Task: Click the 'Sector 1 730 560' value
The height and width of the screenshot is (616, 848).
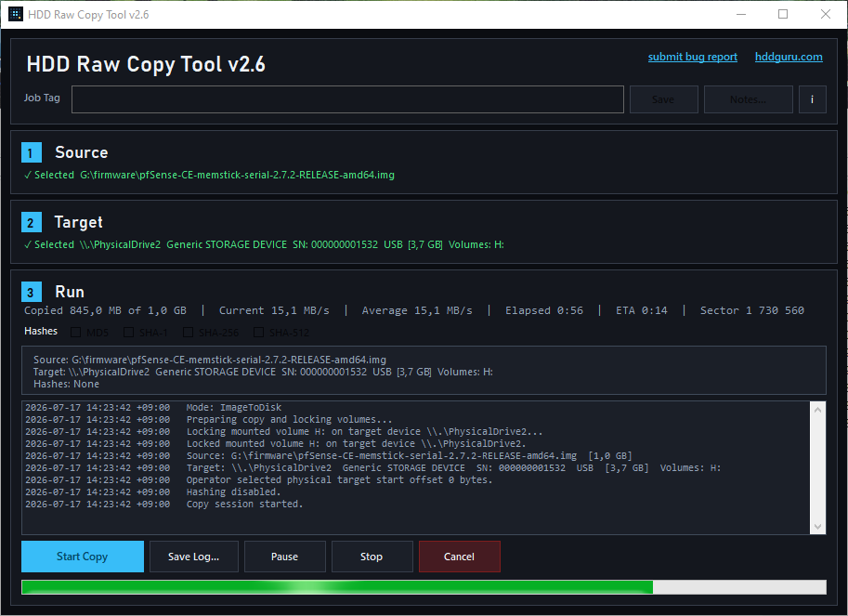Action: pos(752,310)
